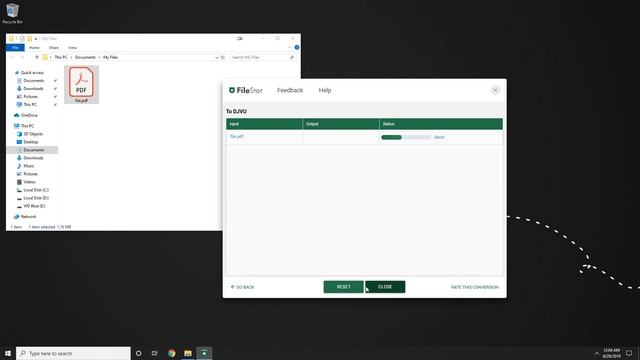Open the Share tab in File Explorer ribbon

53,48
